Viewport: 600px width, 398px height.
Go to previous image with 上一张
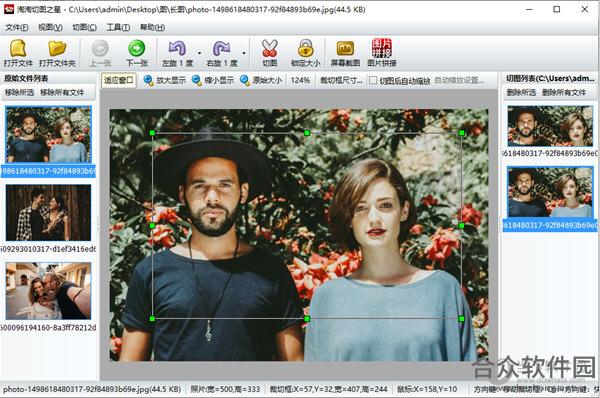[x=100, y=53]
